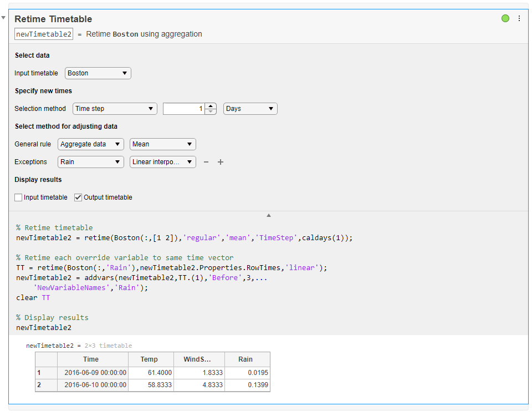Open the three-dot task options menu

coord(519,18)
